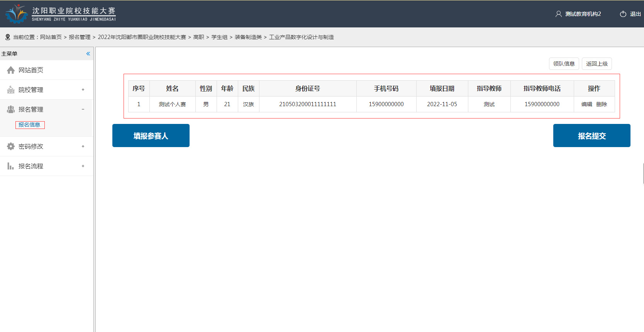Click the 汉族 ethnicity cell

248,104
